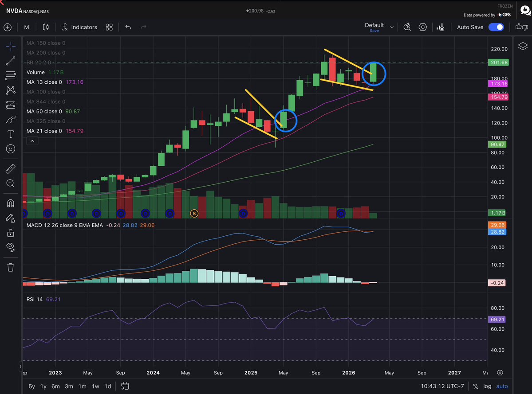
Task: Open the M timeframe interval selector
Action: coord(27,27)
